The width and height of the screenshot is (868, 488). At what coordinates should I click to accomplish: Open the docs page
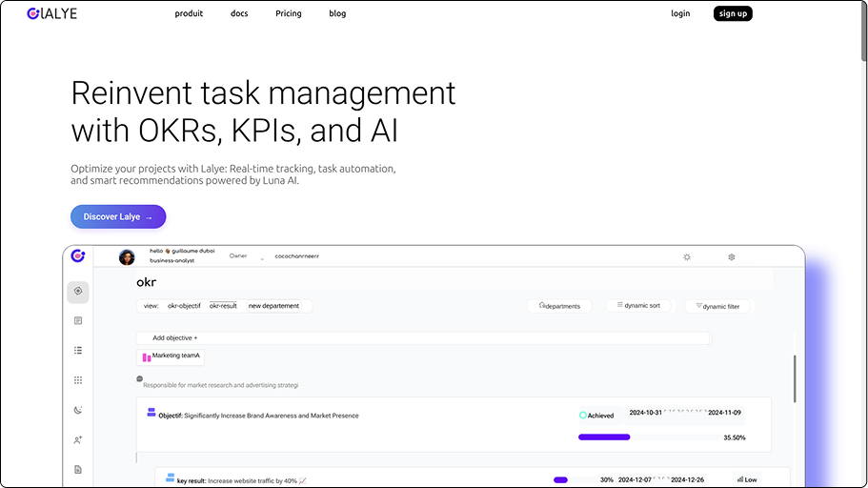[x=239, y=13]
